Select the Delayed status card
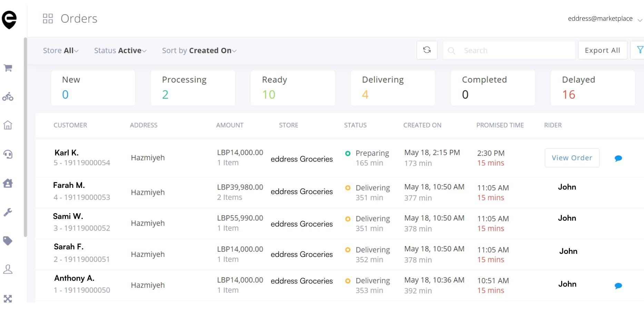 [593, 88]
